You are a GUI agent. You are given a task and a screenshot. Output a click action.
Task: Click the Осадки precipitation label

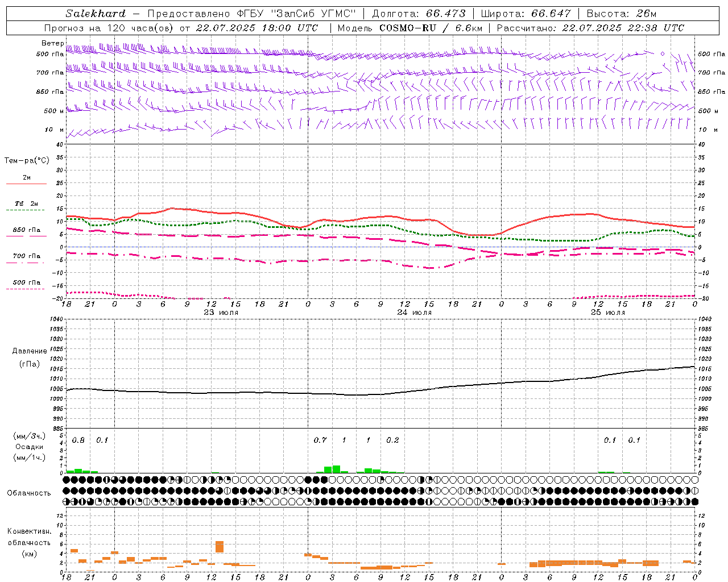(x=29, y=447)
